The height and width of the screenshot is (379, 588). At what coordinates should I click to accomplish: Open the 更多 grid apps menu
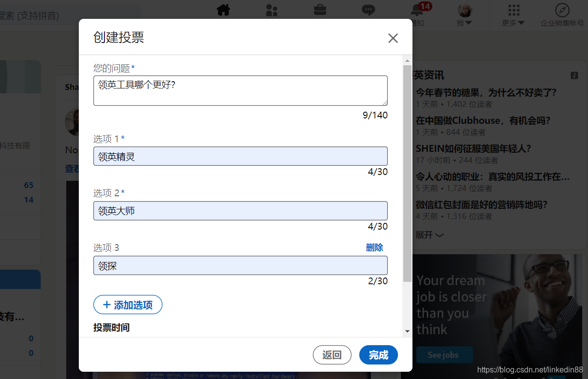(x=514, y=15)
